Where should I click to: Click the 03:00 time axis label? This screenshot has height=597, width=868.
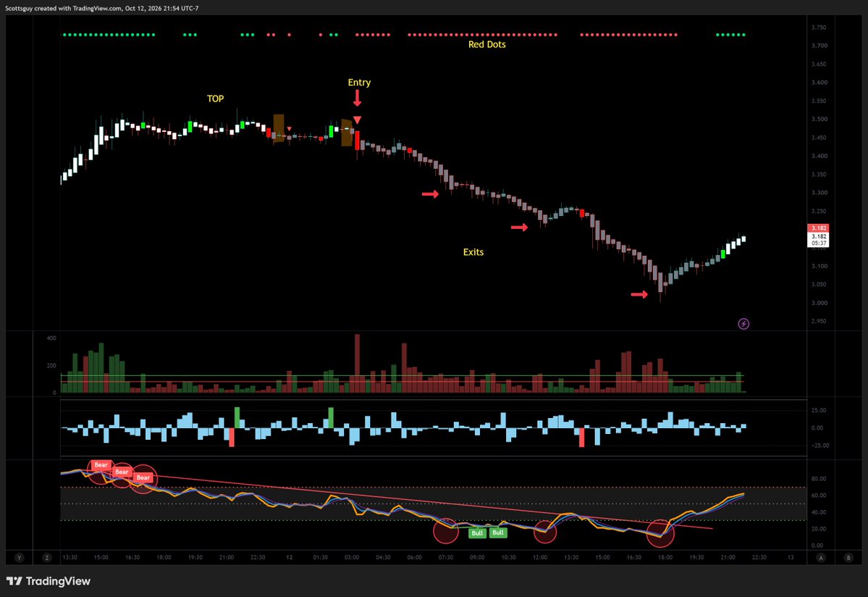[x=352, y=558]
